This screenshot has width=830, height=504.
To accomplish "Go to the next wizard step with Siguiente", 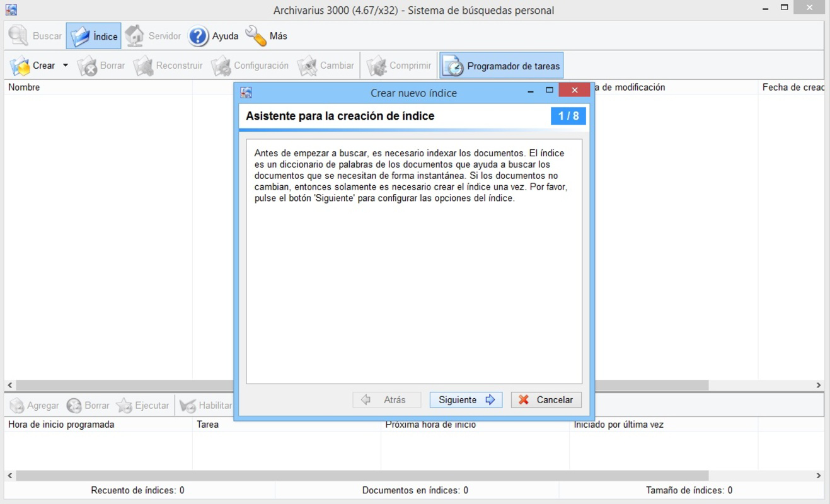I will click(x=466, y=399).
